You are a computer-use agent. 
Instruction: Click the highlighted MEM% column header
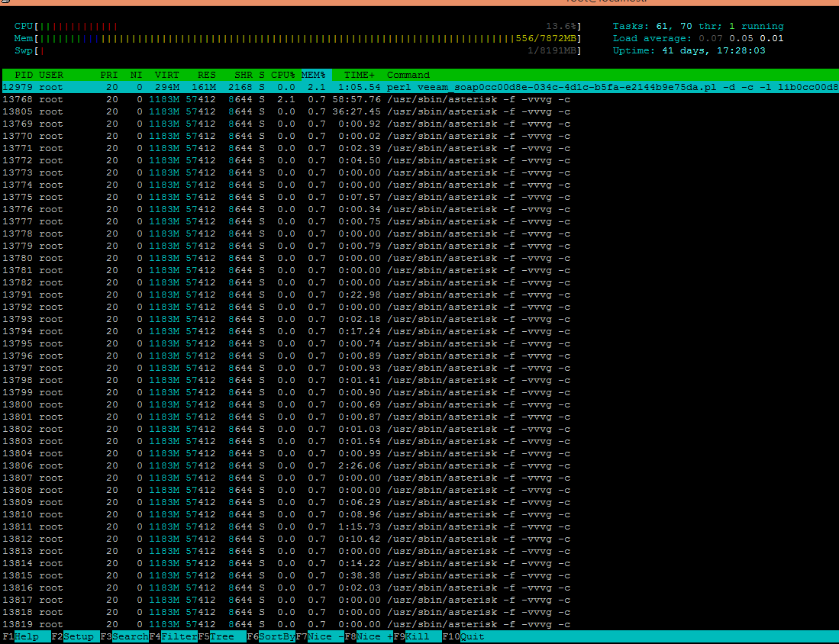tap(313, 75)
